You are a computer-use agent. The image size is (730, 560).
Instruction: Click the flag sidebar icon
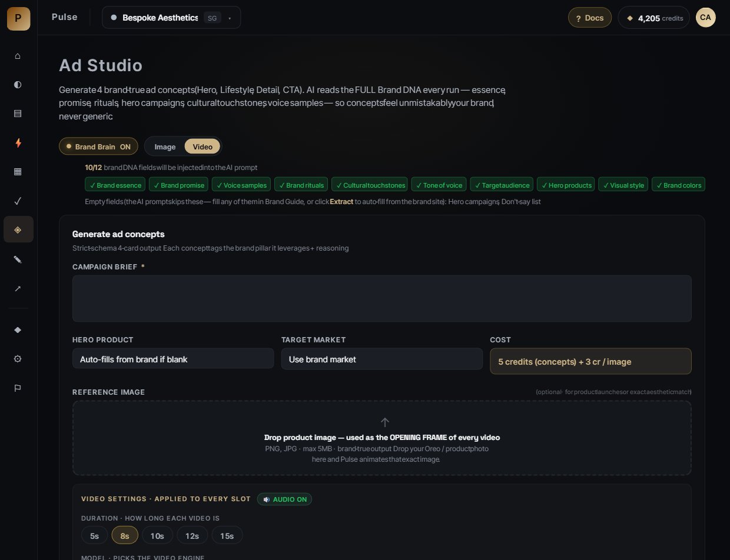coord(18,388)
